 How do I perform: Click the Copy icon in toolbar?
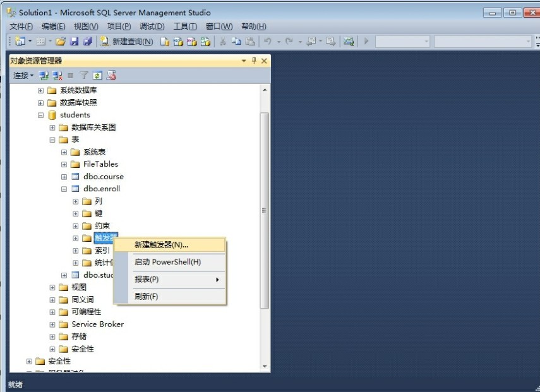pyautogui.click(x=236, y=42)
